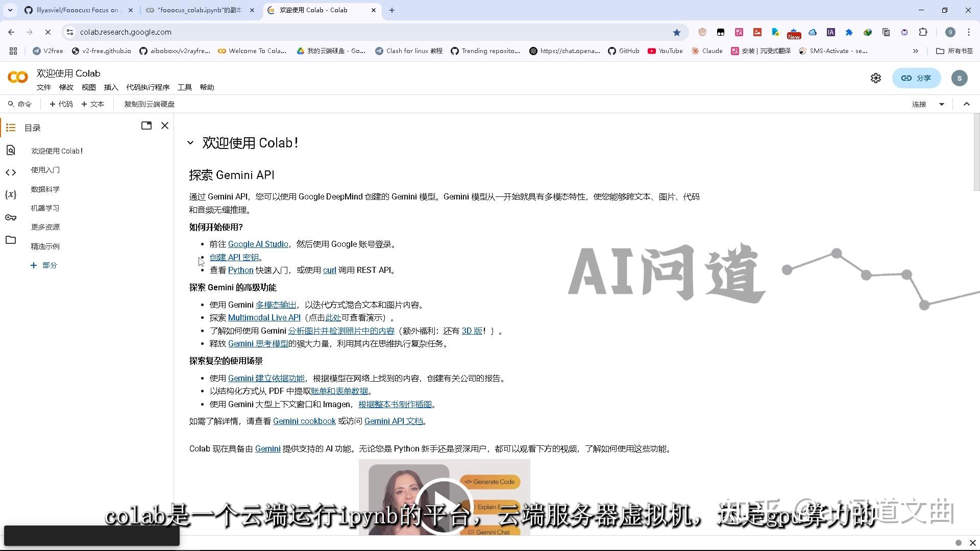Expand the 连接 connect dropdown arrow
Viewport: 980px width, 551px height.
point(942,104)
